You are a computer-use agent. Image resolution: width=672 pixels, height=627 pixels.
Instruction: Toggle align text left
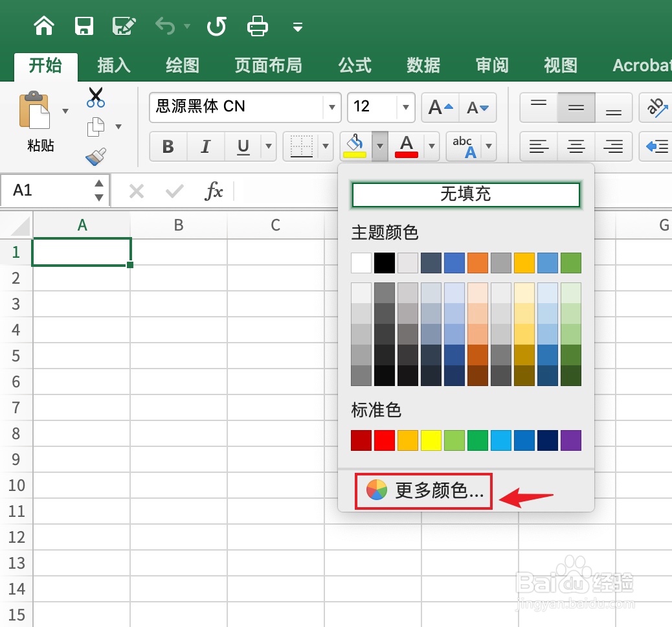(x=539, y=146)
